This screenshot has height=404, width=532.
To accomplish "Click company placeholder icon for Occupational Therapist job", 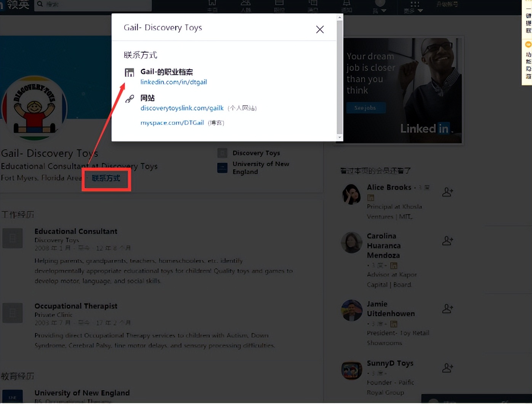I will 13,313.
